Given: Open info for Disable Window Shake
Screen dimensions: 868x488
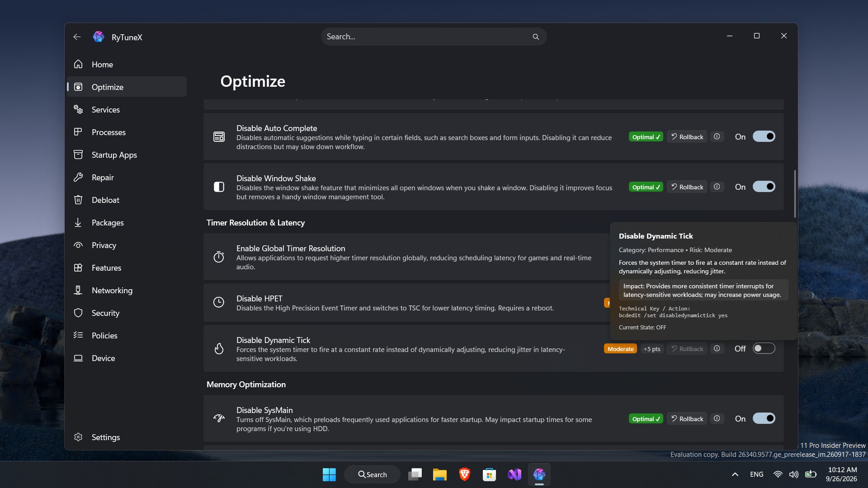Looking at the screenshot, I should (717, 187).
